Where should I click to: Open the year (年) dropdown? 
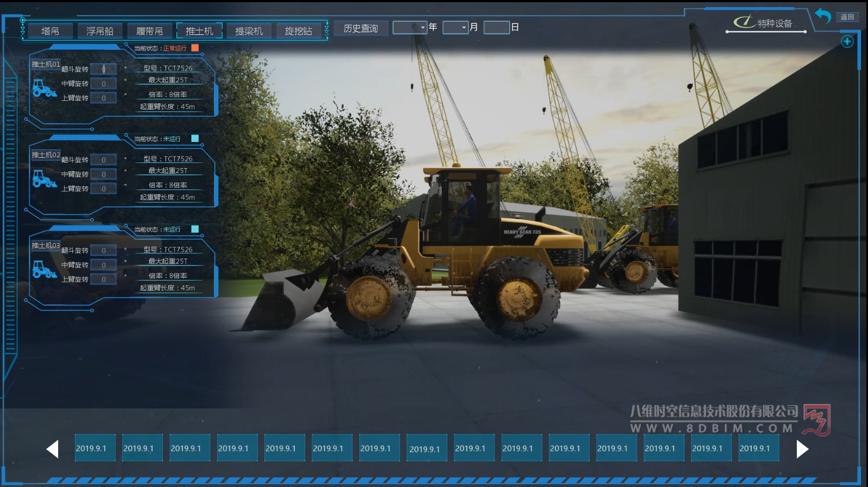(x=410, y=27)
